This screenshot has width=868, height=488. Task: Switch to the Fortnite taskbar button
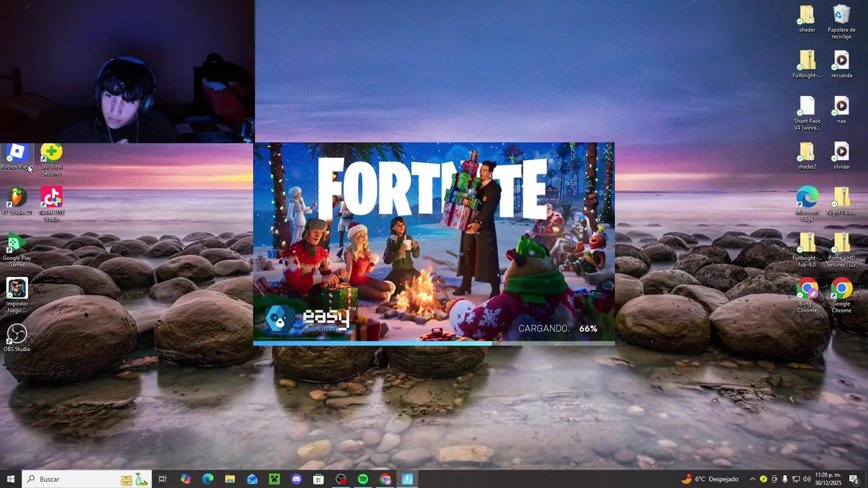click(x=408, y=479)
